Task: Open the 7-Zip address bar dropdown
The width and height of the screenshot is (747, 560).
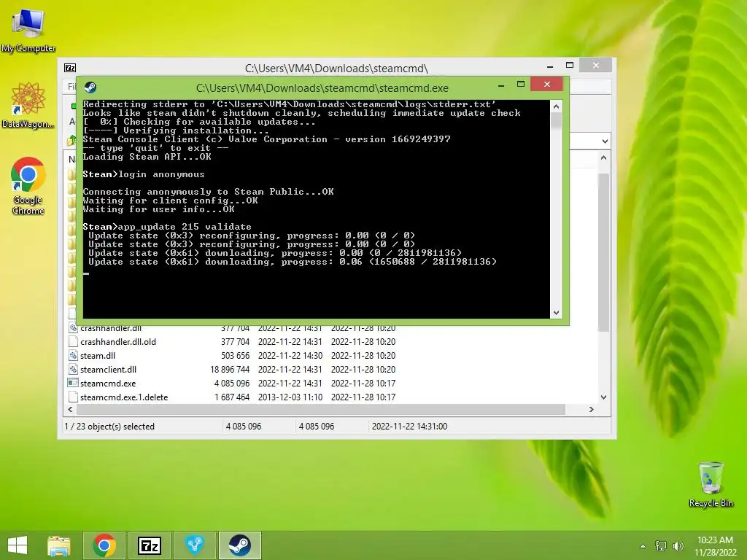Action: coord(605,141)
